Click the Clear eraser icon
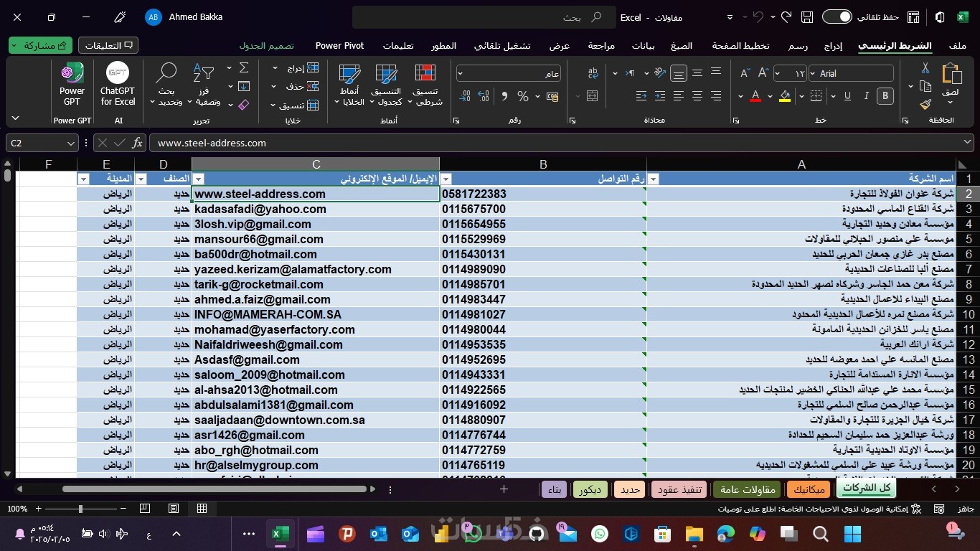Viewport: 980px width, 551px height. [243, 105]
